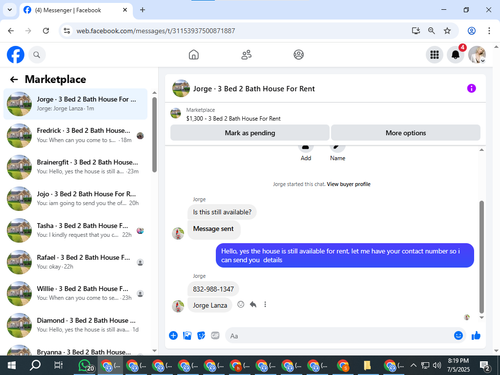Image resolution: width=500 pixels, height=375 pixels.
Task: Open the Windows Start menu
Action: tap(12, 366)
